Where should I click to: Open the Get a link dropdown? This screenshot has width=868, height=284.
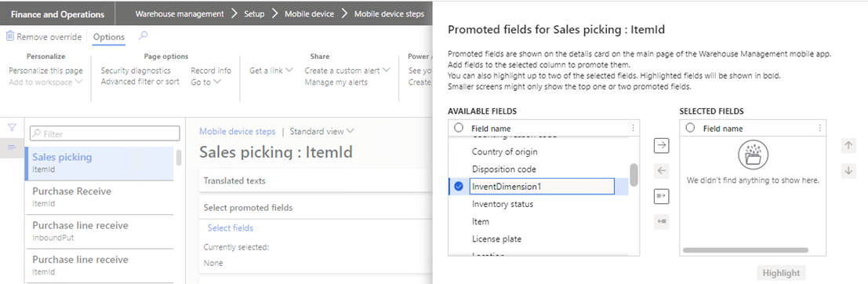(x=271, y=71)
